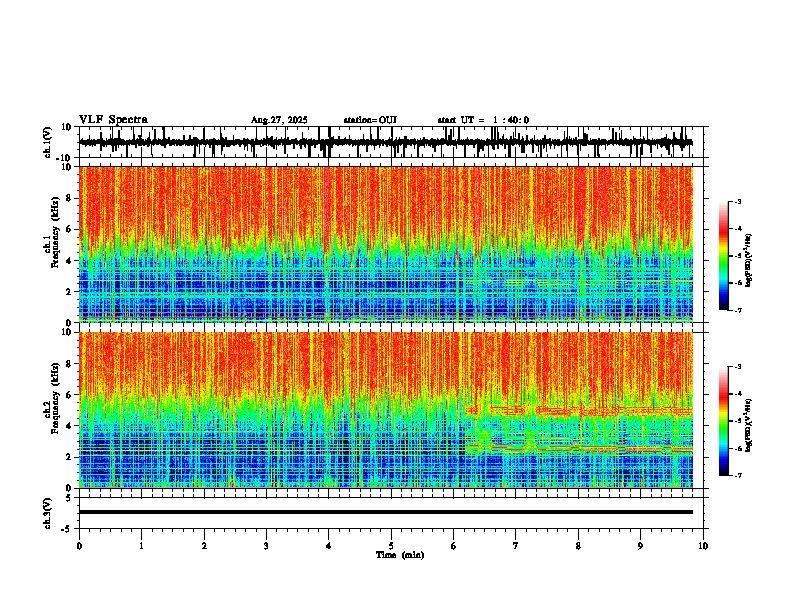This screenshot has height=612, width=792.
Task: Click the time axis tick label "10"
Action: point(703,546)
